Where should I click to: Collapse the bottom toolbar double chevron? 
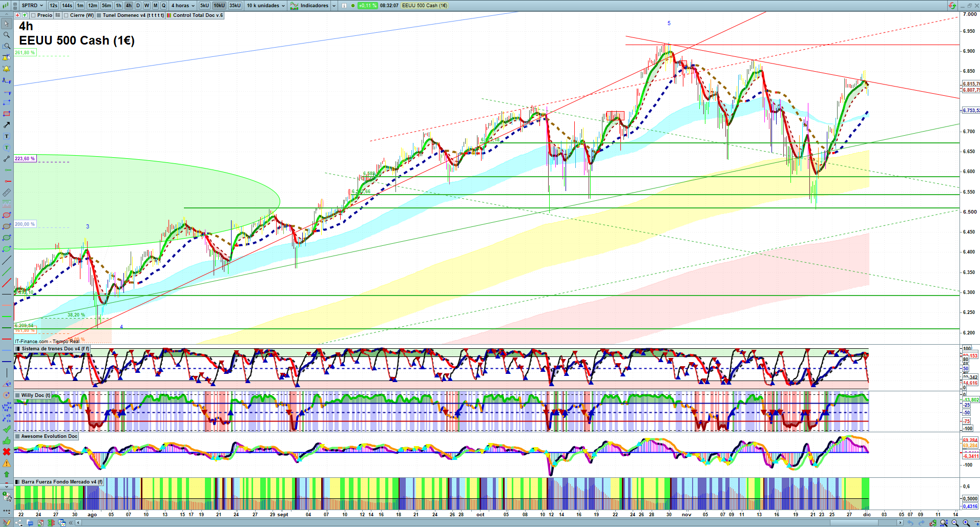pos(71,523)
